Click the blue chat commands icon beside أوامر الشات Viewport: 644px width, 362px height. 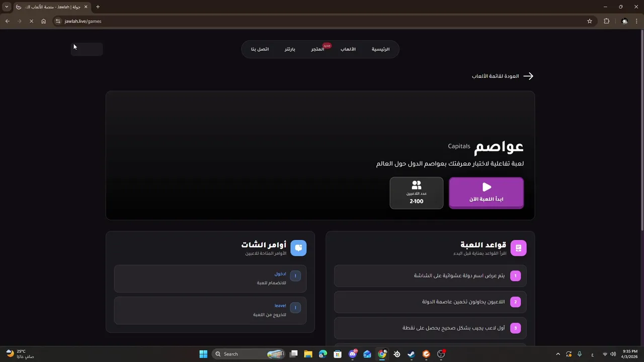pos(298,248)
